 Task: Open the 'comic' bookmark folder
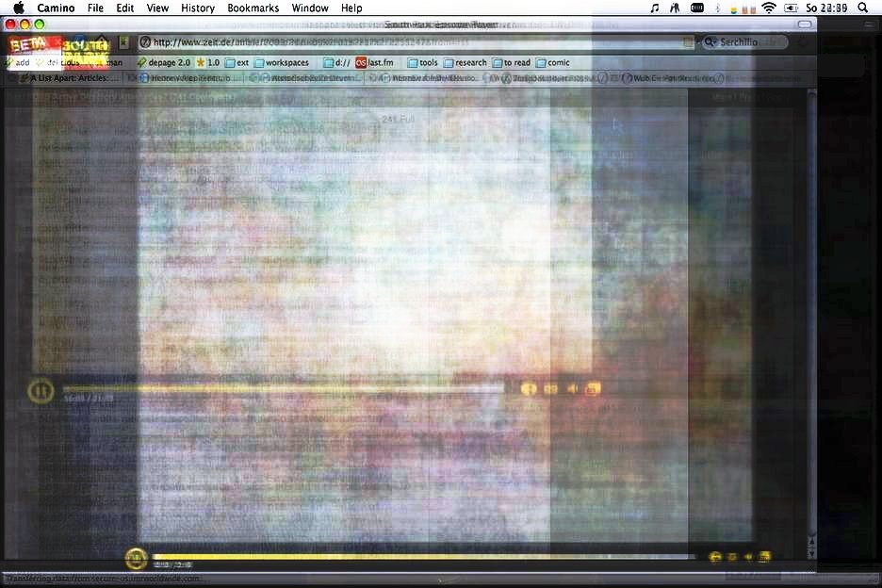553,62
